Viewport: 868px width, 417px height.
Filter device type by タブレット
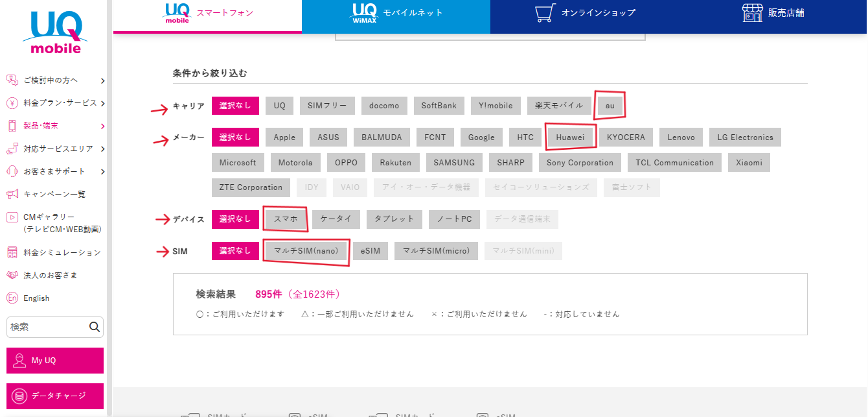coord(394,219)
